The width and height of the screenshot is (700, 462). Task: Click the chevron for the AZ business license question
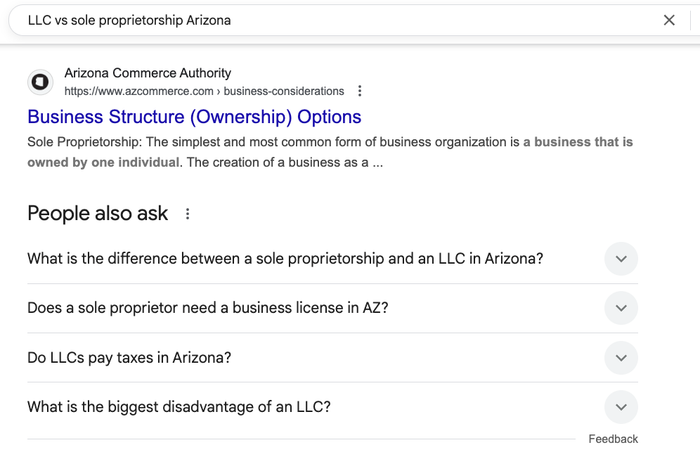point(621,308)
